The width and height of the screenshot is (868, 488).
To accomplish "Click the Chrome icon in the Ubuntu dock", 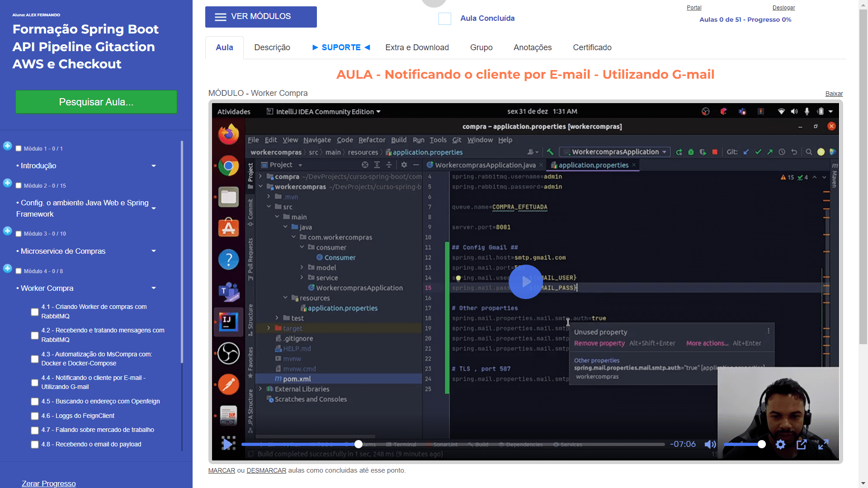I will point(228,166).
